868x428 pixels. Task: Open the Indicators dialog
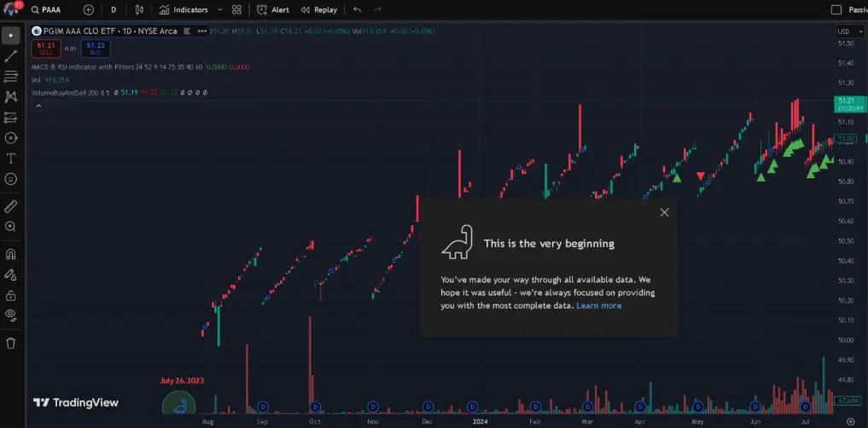pos(184,10)
